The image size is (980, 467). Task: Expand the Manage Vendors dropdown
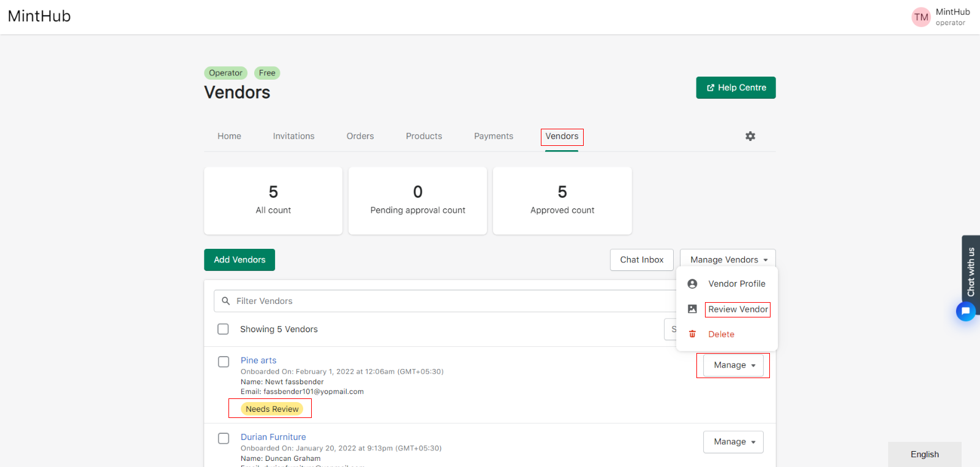pyautogui.click(x=728, y=260)
